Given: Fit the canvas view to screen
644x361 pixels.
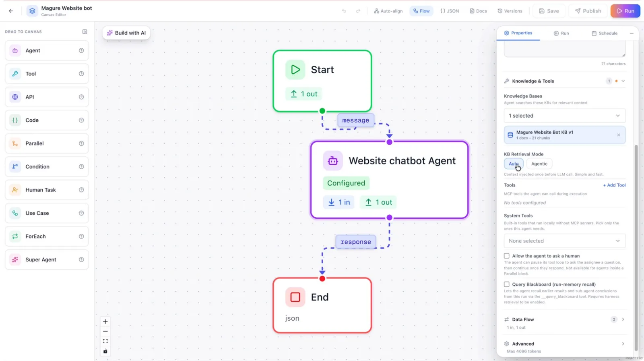Looking at the screenshot, I should pos(105,341).
